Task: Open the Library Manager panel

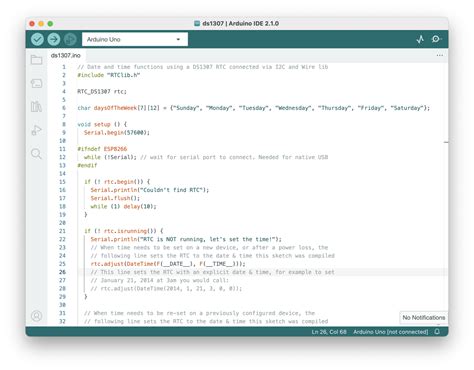Action: point(36,107)
